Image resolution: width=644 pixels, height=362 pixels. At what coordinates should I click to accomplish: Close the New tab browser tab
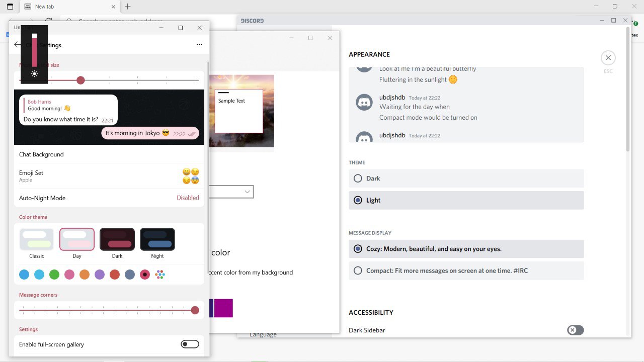113,7
